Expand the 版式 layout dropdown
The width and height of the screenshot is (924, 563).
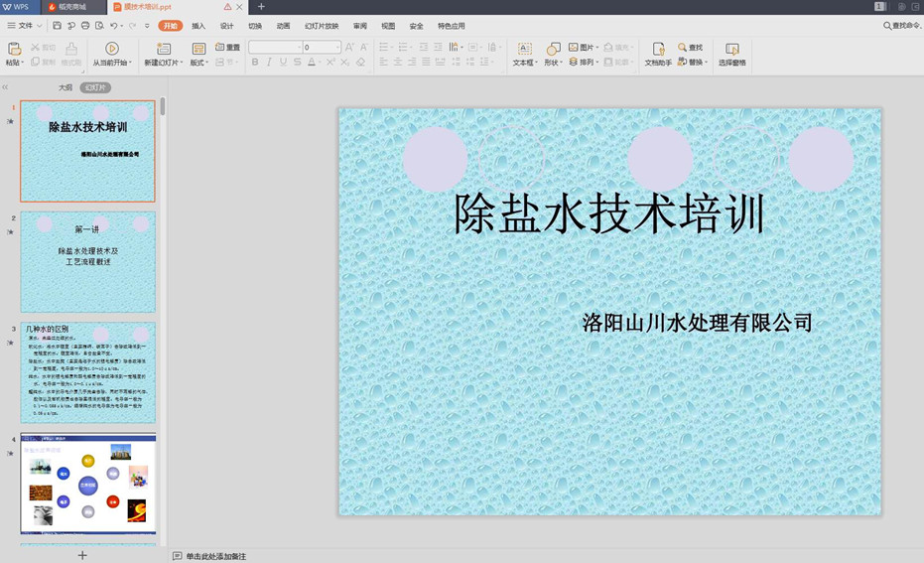199,63
